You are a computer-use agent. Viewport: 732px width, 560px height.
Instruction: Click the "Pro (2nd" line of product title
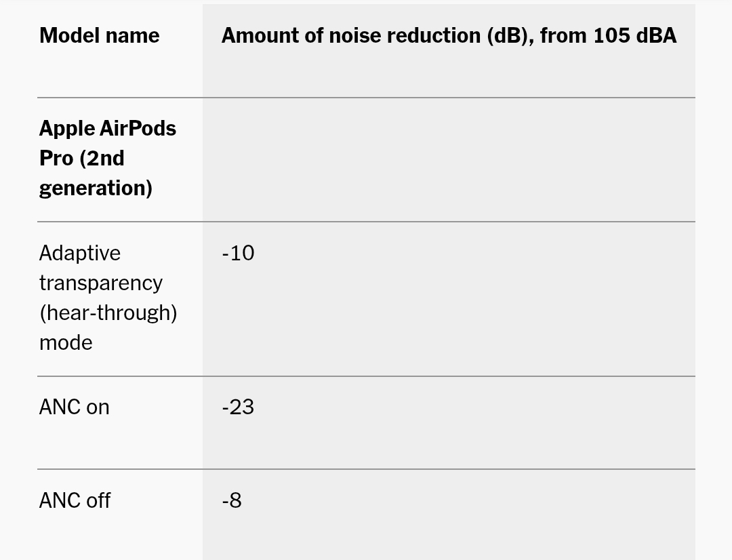(x=82, y=158)
